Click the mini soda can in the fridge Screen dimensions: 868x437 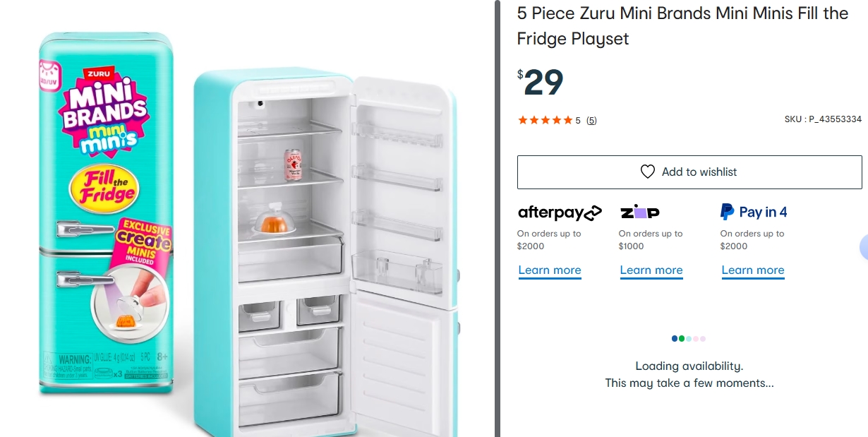click(293, 164)
